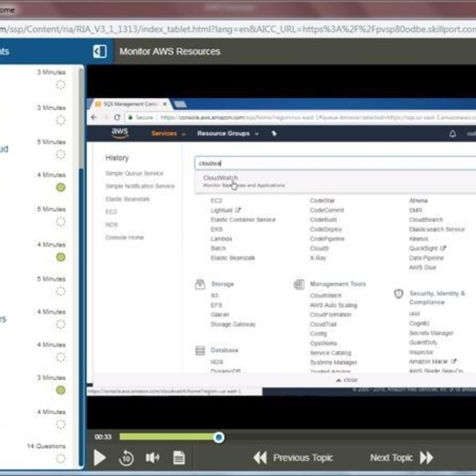Open Amazon Macie
The width and height of the screenshot is (476, 476).
(433, 361)
